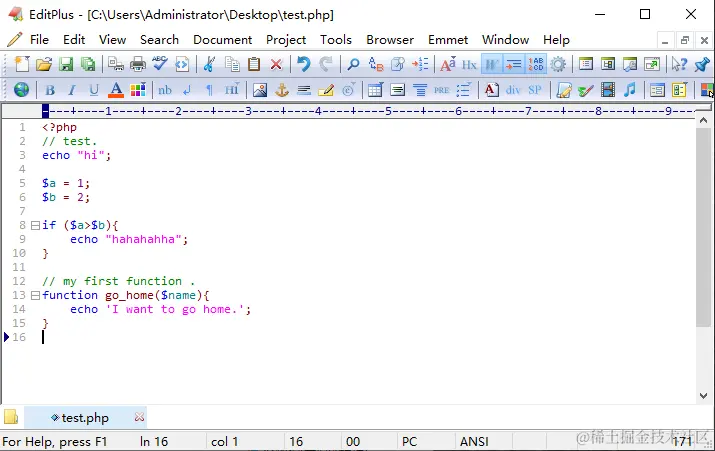Insert bold tag with B icon
This screenshot has height=451, width=715.
(x=50, y=90)
